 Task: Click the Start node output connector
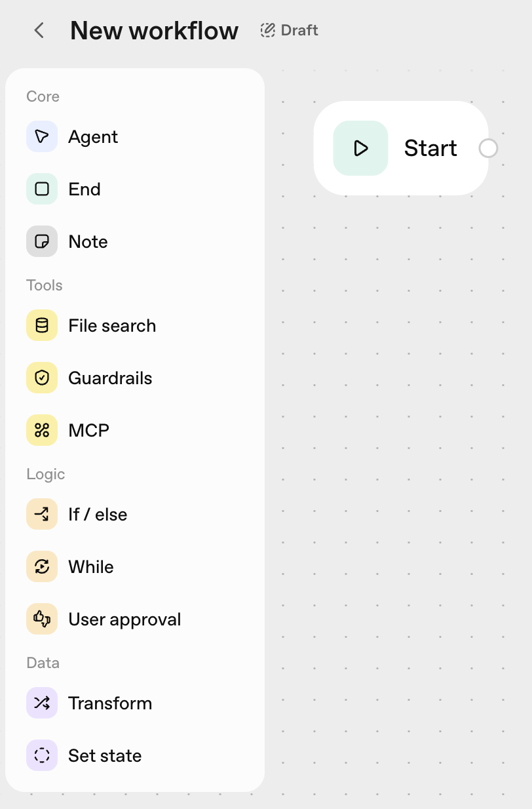click(x=488, y=148)
